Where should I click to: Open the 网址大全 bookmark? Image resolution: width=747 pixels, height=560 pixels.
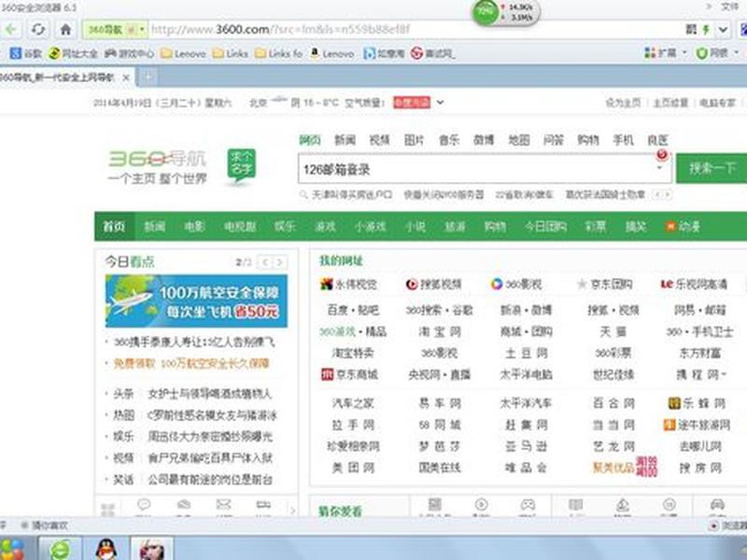coord(73,53)
